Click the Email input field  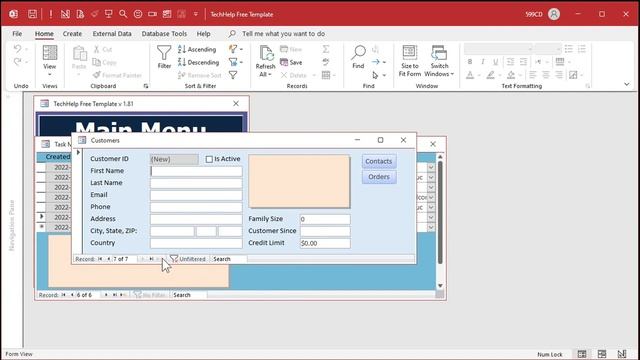[196, 195]
